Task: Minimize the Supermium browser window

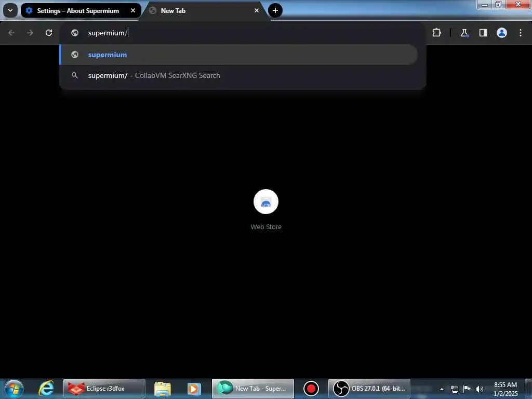Action: click(x=485, y=4)
